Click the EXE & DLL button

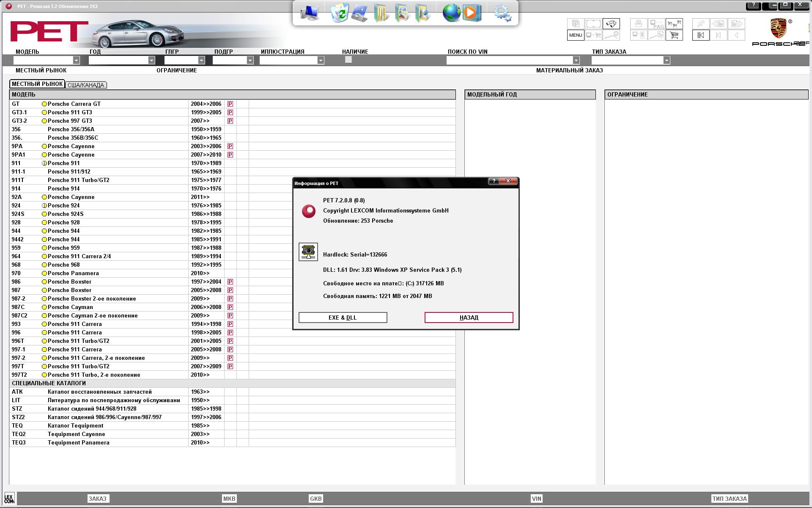click(x=343, y=317)
